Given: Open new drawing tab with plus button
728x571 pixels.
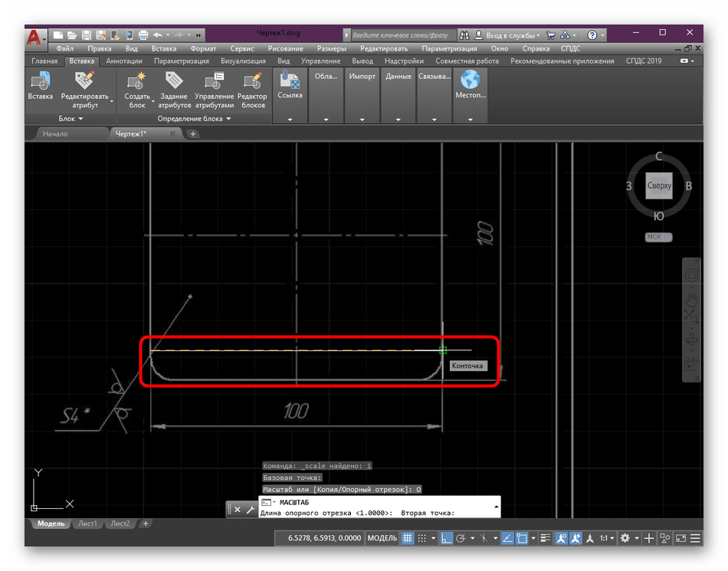Looking at the screenshot, I should click(192, 133).
